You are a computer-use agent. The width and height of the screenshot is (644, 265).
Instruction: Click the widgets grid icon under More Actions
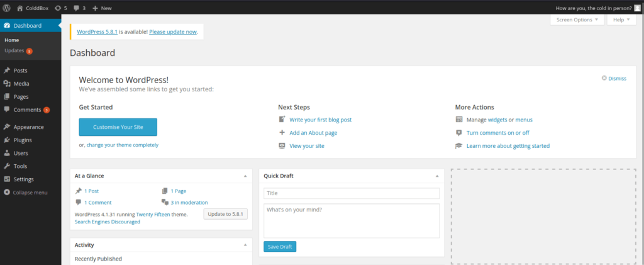[459, 120]
